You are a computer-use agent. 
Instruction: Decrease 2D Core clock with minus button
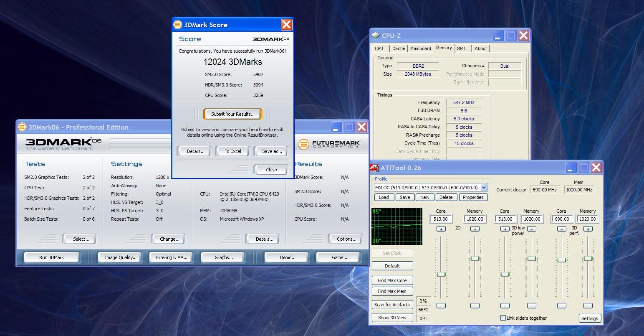click(441, 305)
